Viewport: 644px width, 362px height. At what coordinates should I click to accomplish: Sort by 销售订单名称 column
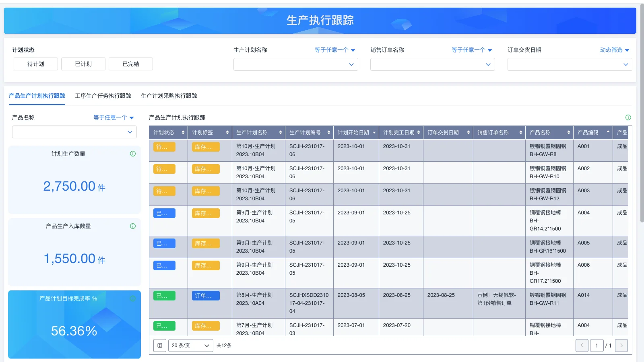(521, 132)
